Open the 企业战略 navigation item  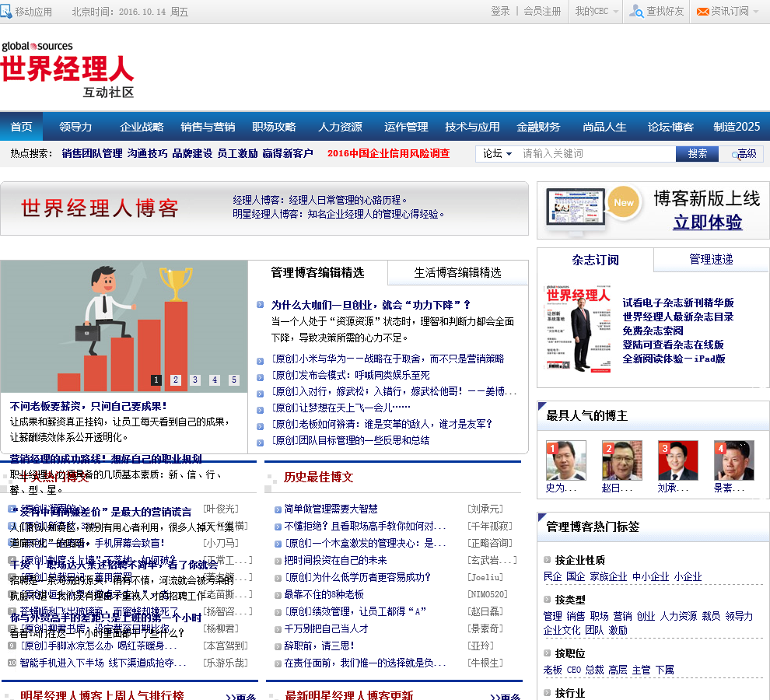coord(142,127)
